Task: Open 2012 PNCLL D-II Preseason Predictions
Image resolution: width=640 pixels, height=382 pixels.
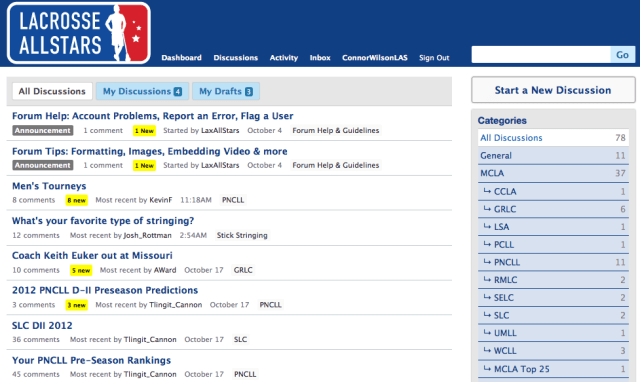Action: pyautogui.click(x=105, y=290)
